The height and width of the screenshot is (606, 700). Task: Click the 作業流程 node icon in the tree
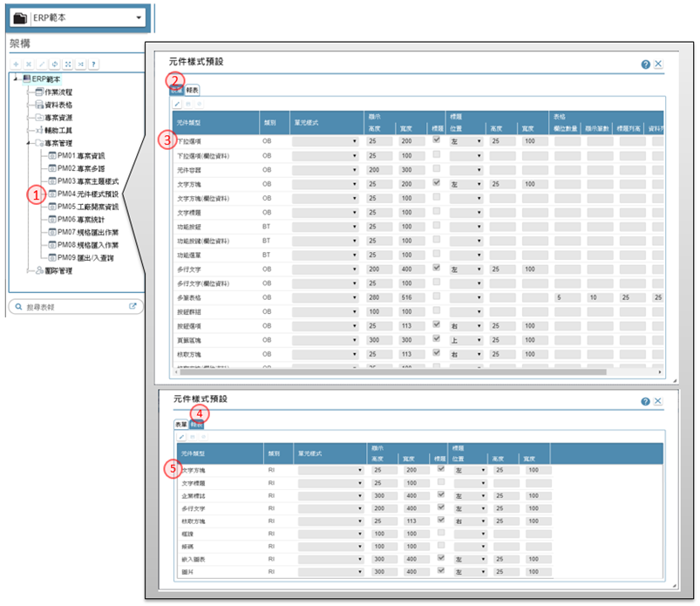(39, 92)
